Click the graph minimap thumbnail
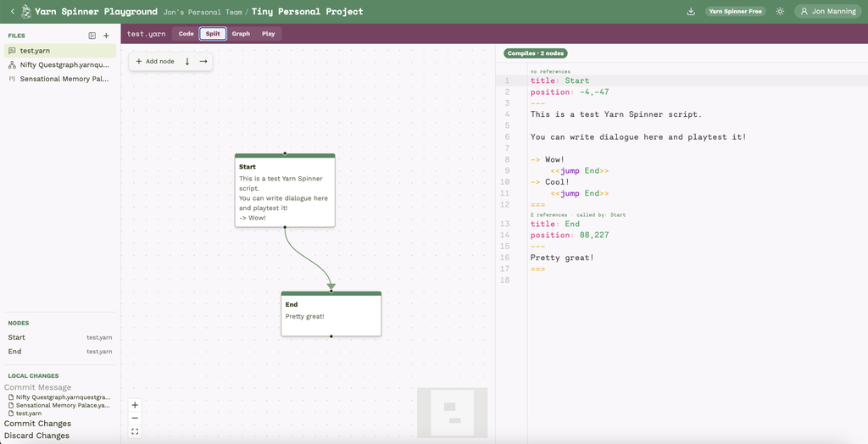The height and width of the screenshot is (444, 868). click(x=453, y=413)
